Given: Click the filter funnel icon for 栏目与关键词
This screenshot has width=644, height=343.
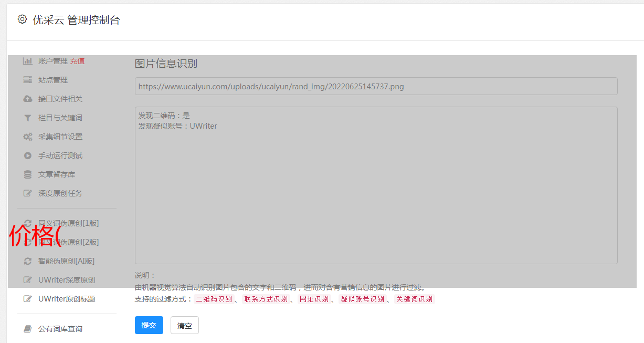Looking at the screenshot, I should [x=28, y=118].
